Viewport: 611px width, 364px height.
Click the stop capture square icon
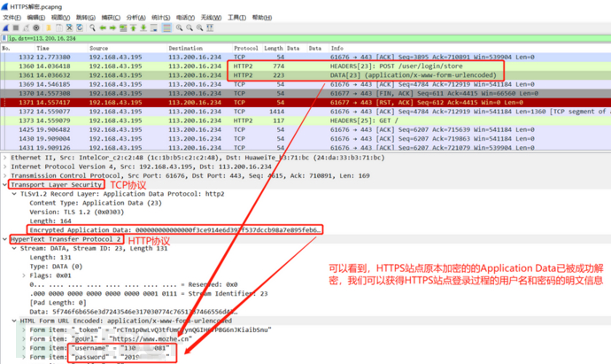pos(17,27)
